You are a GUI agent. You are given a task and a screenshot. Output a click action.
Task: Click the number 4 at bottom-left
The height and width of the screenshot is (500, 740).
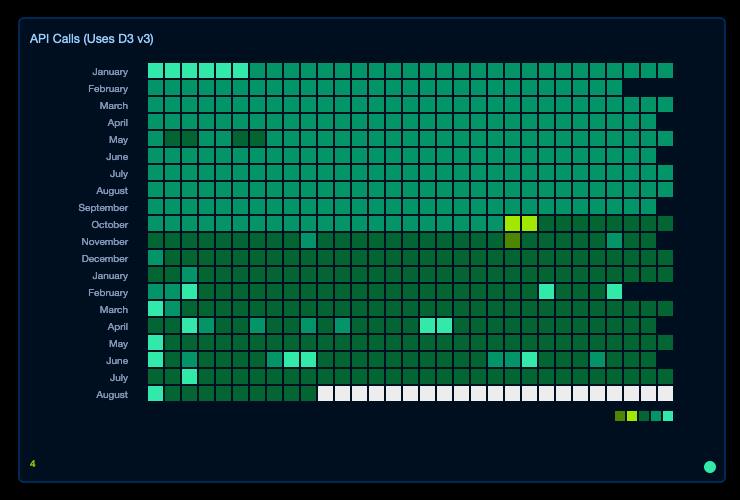[x=32, y=464]
